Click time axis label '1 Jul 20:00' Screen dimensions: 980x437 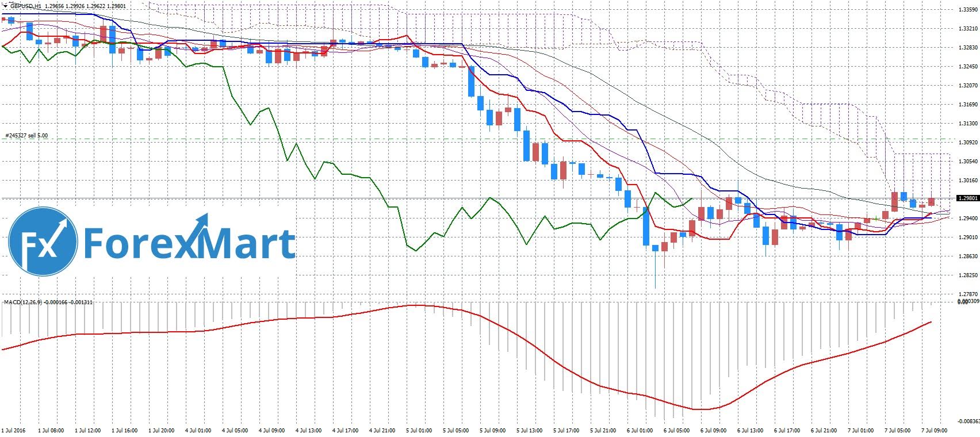click(x=161, y=430)
